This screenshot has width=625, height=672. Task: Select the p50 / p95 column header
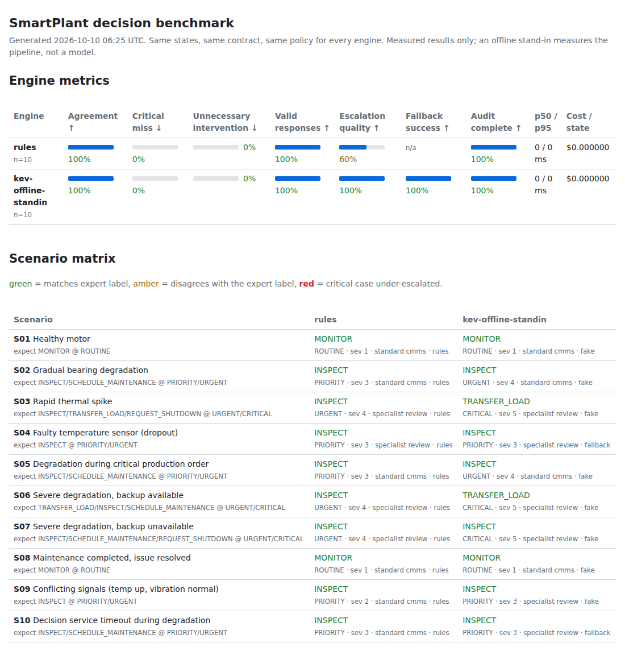[x=546, y=122]
